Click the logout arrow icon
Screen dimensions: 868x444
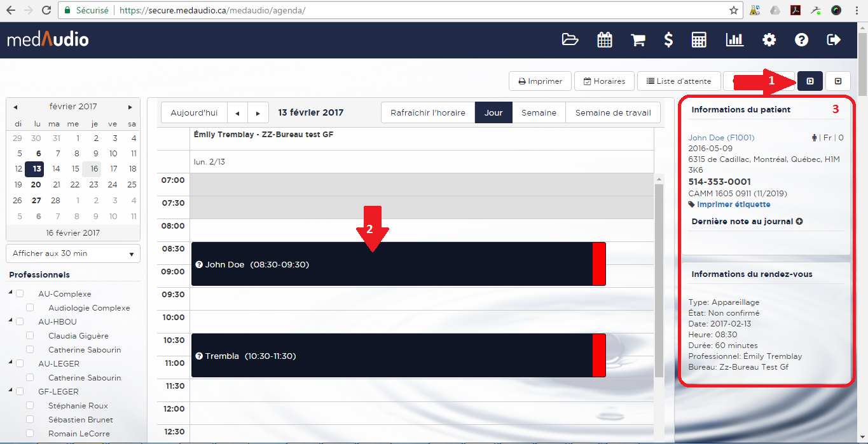pos(834,40)
